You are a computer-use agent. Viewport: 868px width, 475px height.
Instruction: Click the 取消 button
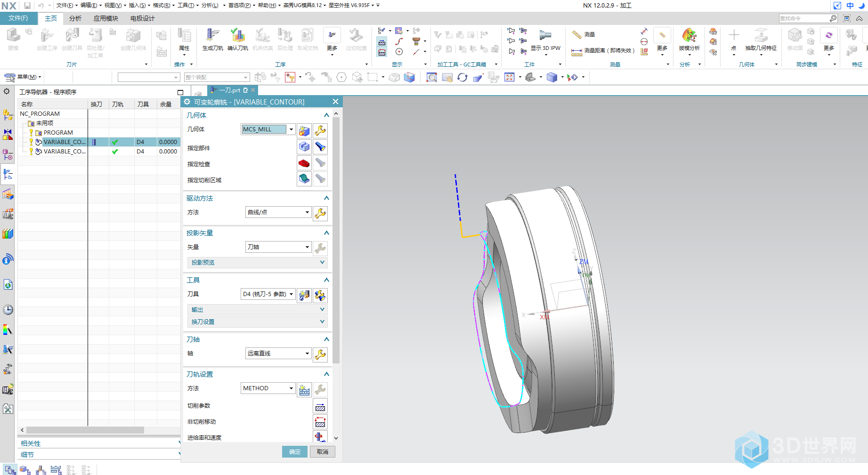click(323, 452)
